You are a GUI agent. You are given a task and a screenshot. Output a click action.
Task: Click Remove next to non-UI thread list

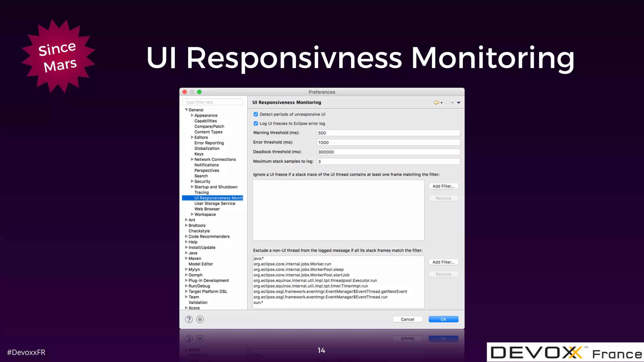point(443,274)
